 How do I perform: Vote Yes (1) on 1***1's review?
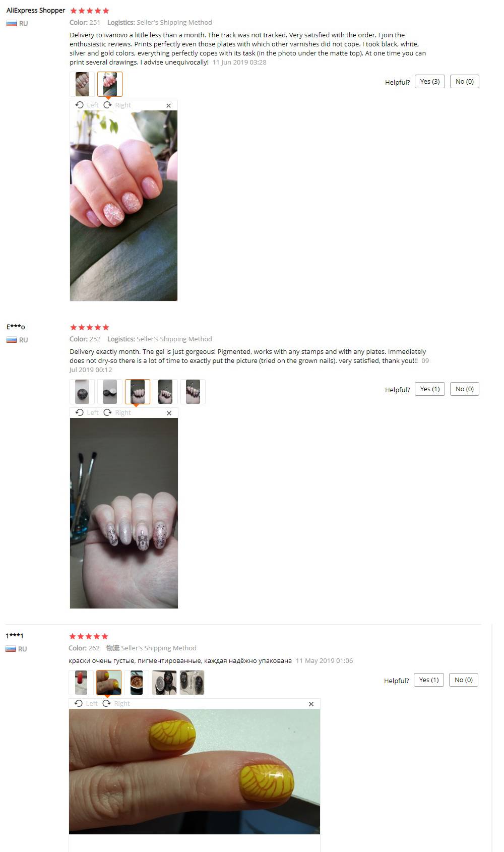pos(429,680)
